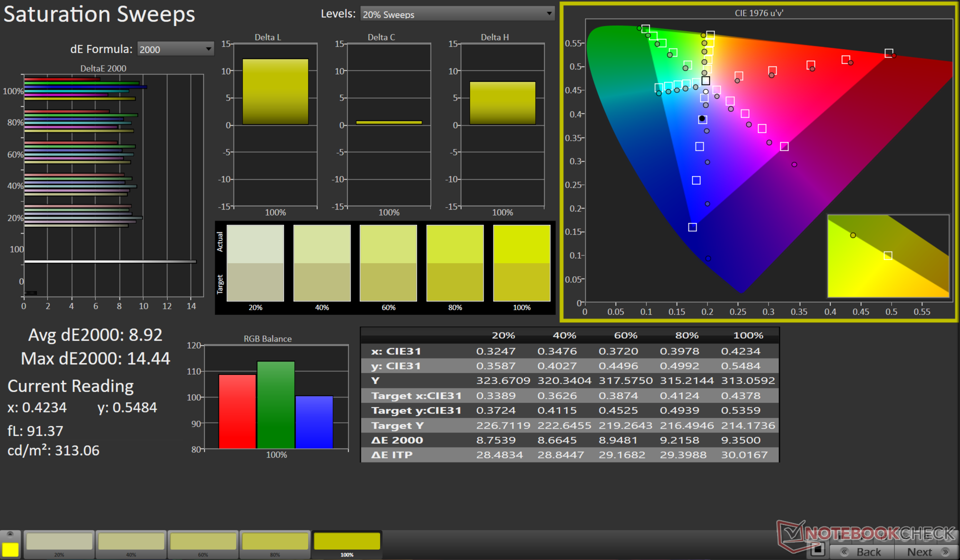Click the stop icon beside Back button
The height and width of the screenshot is (560, 960).
pyautogui.click(x=818, y=550)
